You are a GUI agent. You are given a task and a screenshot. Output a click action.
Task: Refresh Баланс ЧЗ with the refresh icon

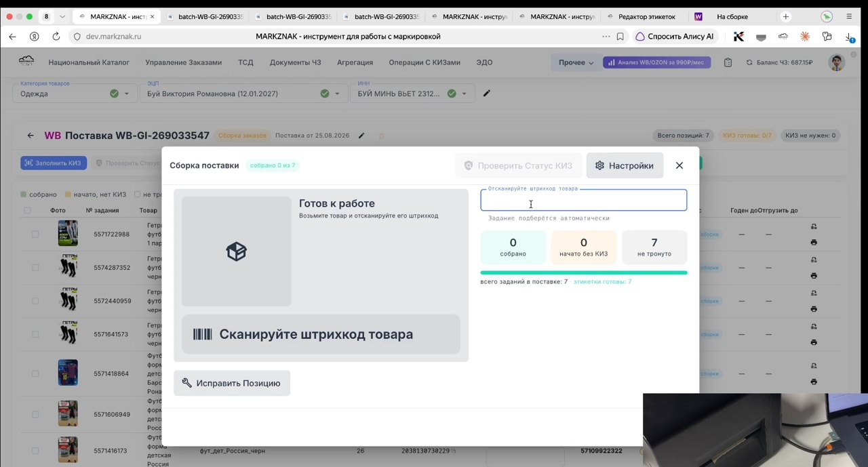tap(749, 62)
